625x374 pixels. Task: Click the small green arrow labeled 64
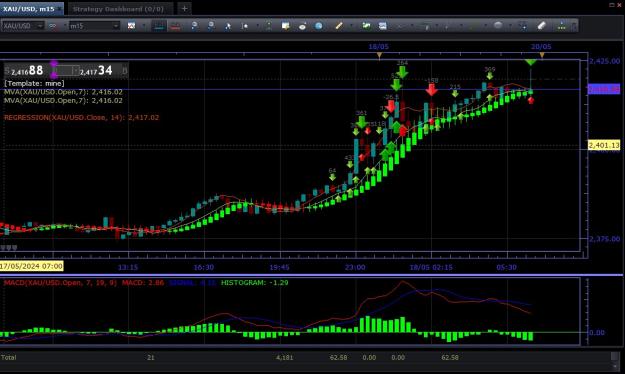[332, 177]
